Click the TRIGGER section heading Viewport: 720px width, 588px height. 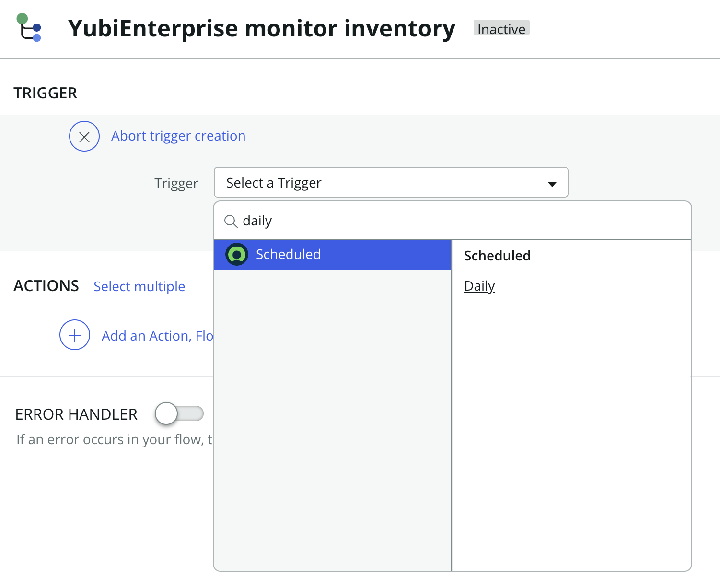pos(46,93)
